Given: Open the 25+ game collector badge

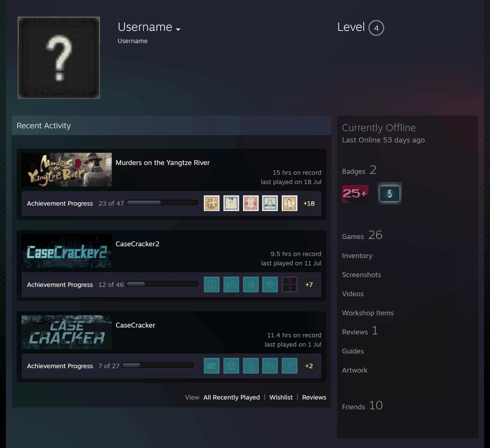Looking at the screenshot, I should click(x=355, y=194).
